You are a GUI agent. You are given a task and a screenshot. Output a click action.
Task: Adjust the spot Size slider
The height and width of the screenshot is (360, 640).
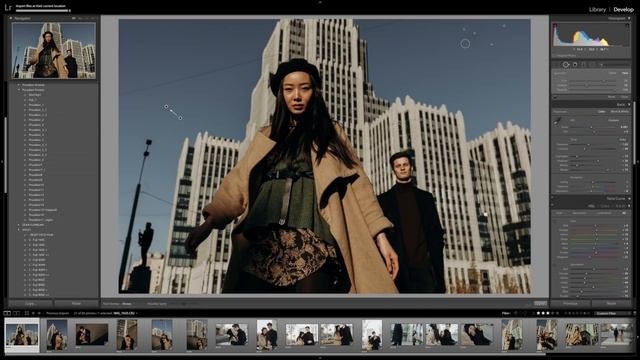click(x=592, y=80)
